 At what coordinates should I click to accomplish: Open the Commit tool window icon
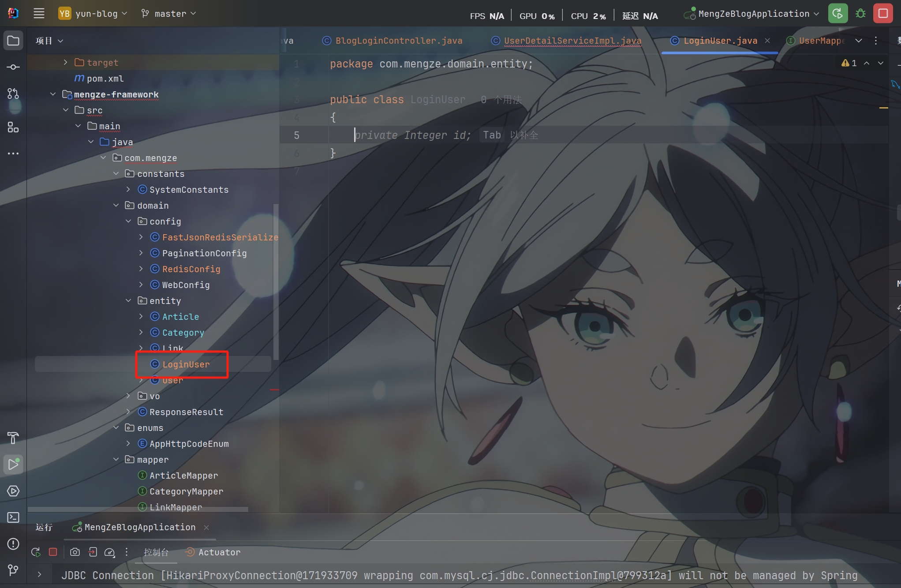13,67
